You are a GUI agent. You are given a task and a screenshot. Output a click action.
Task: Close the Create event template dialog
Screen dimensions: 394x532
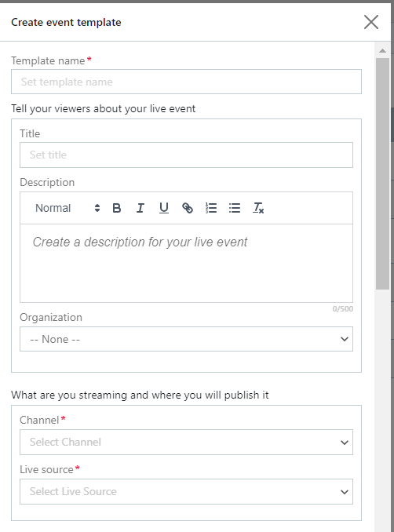click(371, 22)
